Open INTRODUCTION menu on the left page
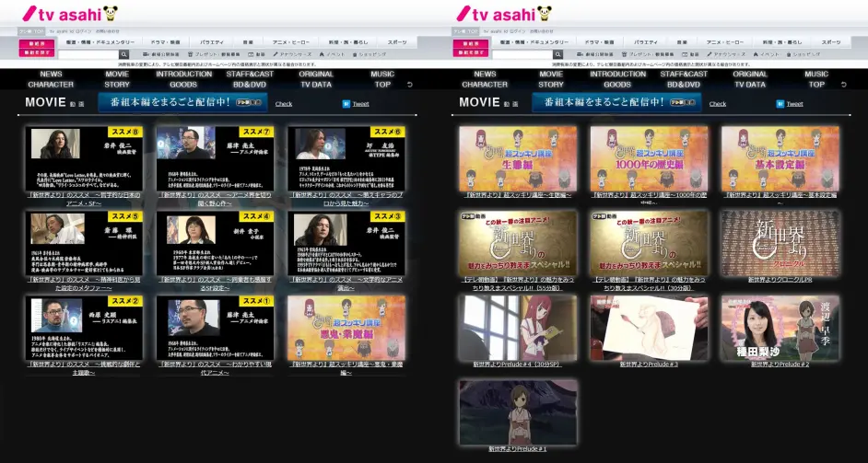Viewport: 868px width, 463px height. (x=183, y=75)
